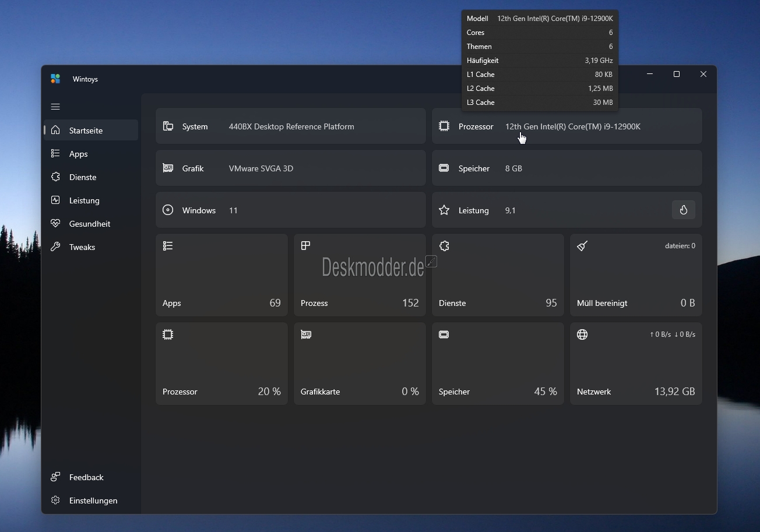Maximize the Wintoys window

(x=677, y=74)
